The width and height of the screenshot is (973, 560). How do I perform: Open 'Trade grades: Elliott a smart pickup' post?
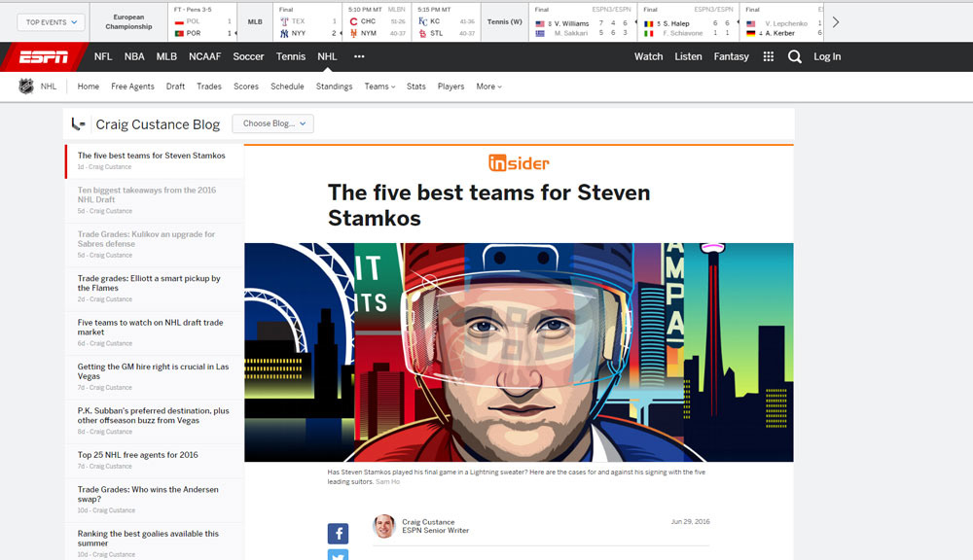(155, 289)
